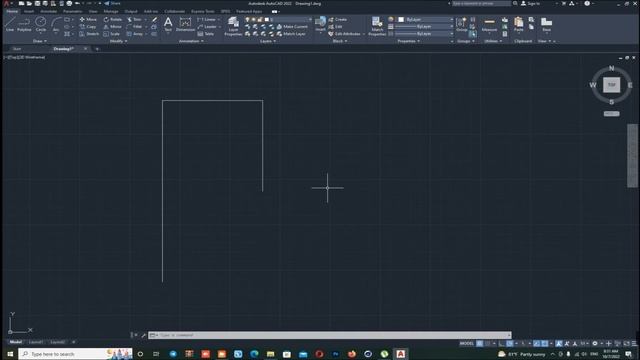Click Edit Attributes button

point(344,34)
